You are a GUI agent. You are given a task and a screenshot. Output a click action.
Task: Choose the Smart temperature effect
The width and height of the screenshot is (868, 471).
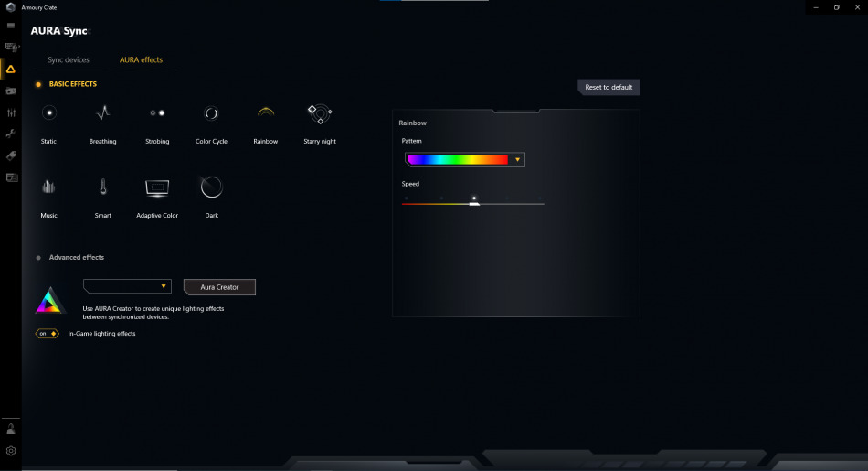click(x=103, y=187)
